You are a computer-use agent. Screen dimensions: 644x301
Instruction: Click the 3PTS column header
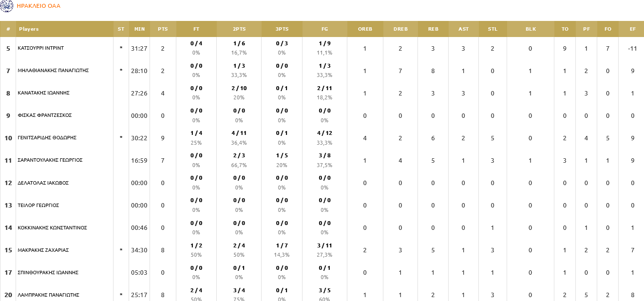pos(282,29)
